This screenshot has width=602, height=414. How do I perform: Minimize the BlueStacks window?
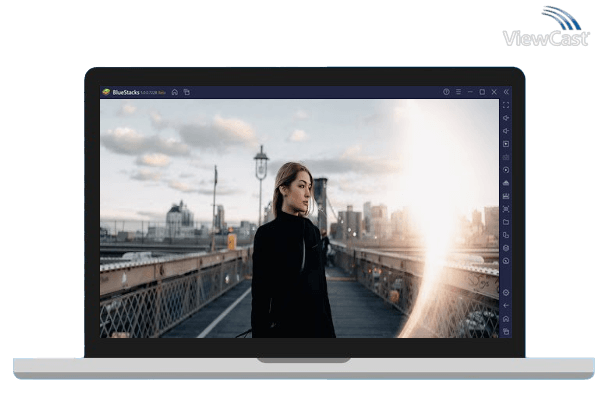point(470,92)
